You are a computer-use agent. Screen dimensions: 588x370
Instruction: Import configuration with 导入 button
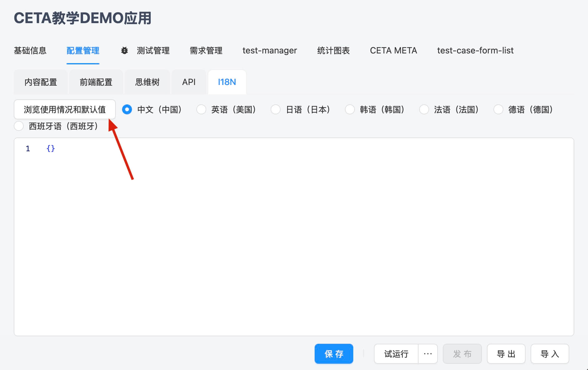coord(550,354)
